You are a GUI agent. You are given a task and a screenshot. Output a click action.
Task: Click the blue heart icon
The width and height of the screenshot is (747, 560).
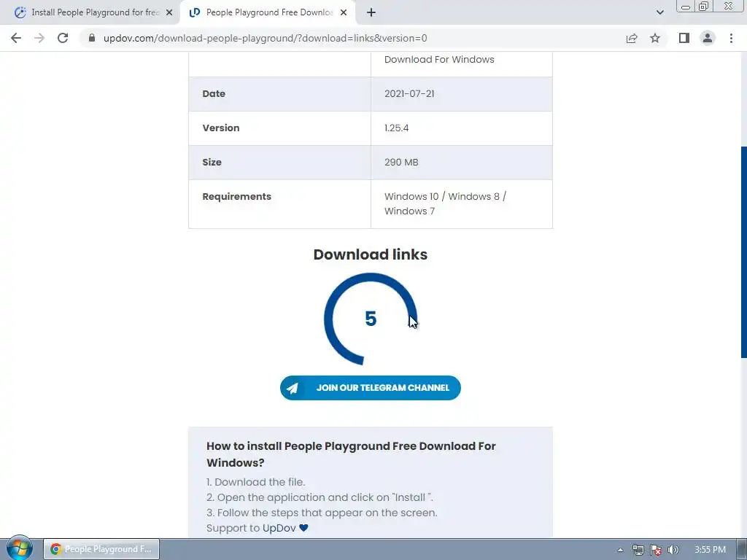pos(303,528)
